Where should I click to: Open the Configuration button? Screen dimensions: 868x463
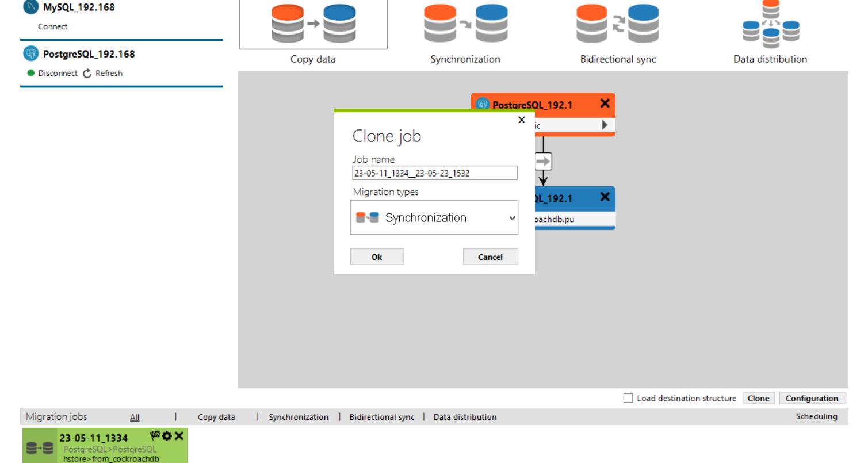point(812,398)
